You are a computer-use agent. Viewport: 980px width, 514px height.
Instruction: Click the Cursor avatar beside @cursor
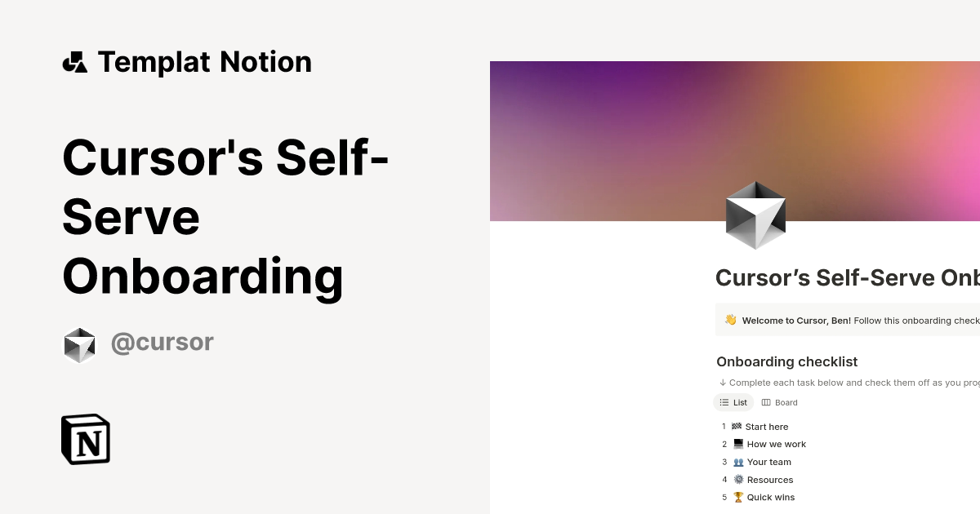79,343
